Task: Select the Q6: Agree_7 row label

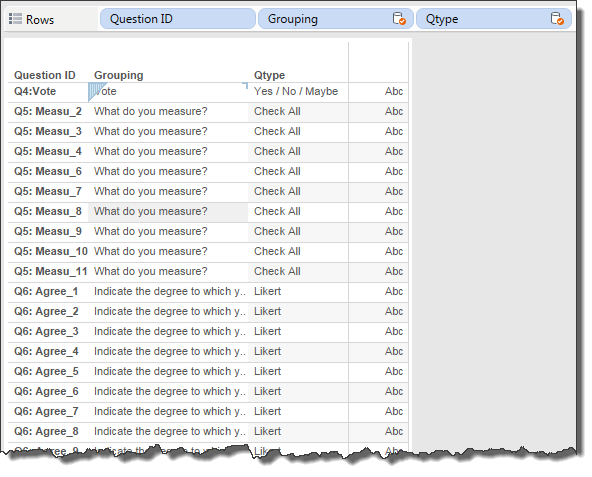Action: click(x=46, y=412)
